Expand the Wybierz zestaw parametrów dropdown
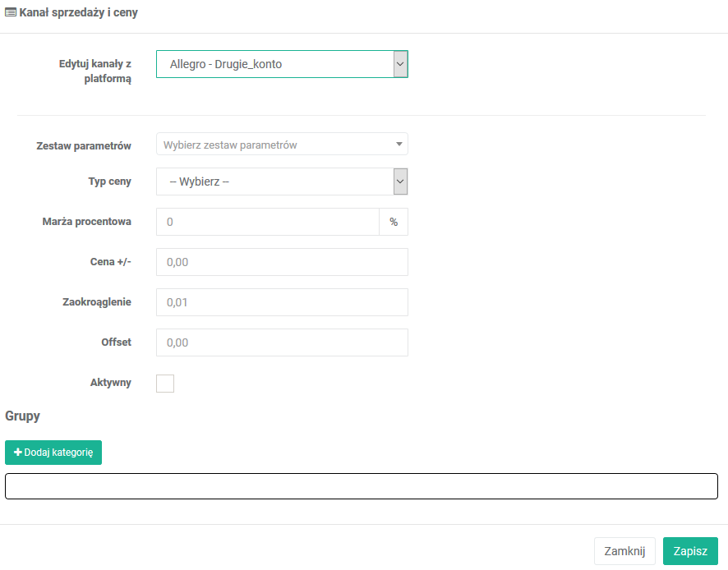 [x=281, y=145]
